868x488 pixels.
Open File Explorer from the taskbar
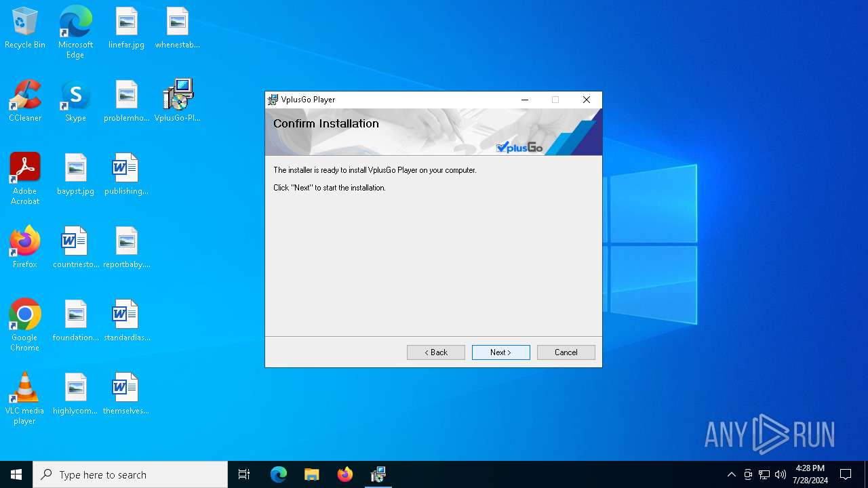[311, 474]
